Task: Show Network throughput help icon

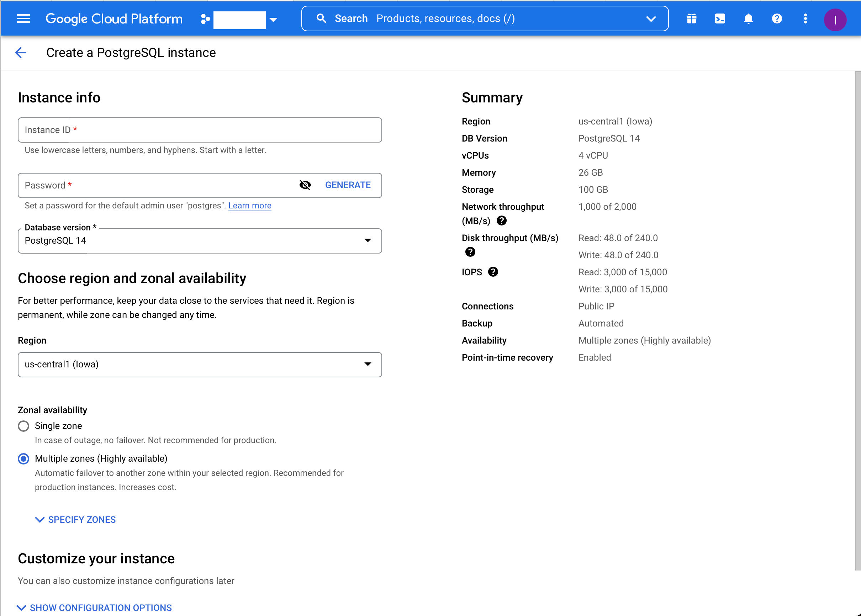Action: click(502, 221)
